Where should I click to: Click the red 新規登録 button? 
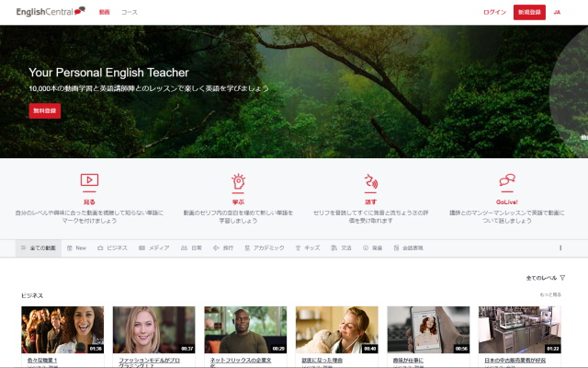click(x=529, y=12)
